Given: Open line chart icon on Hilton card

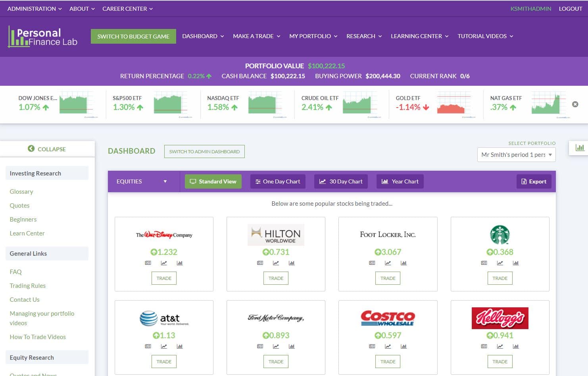Looking at the screenshot, I should pos(276,263).
